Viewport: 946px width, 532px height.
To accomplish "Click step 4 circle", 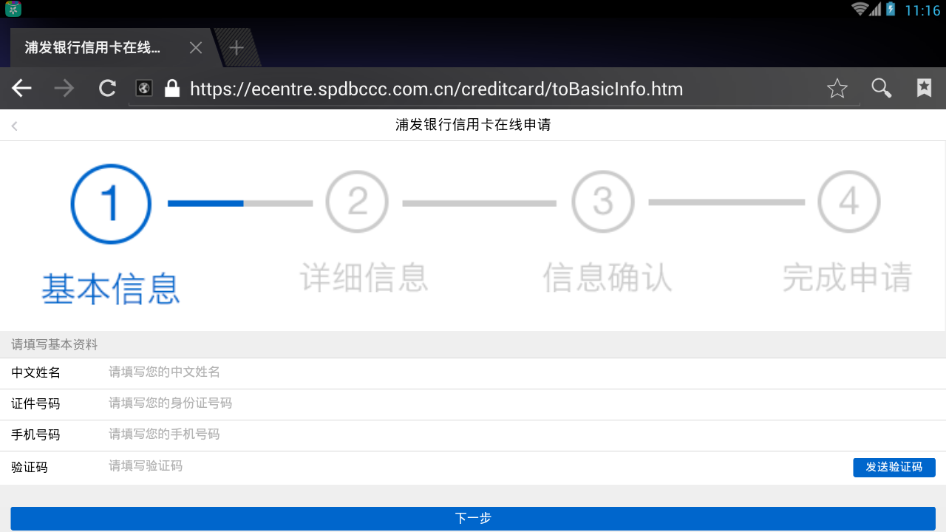I will click(849, 201).
